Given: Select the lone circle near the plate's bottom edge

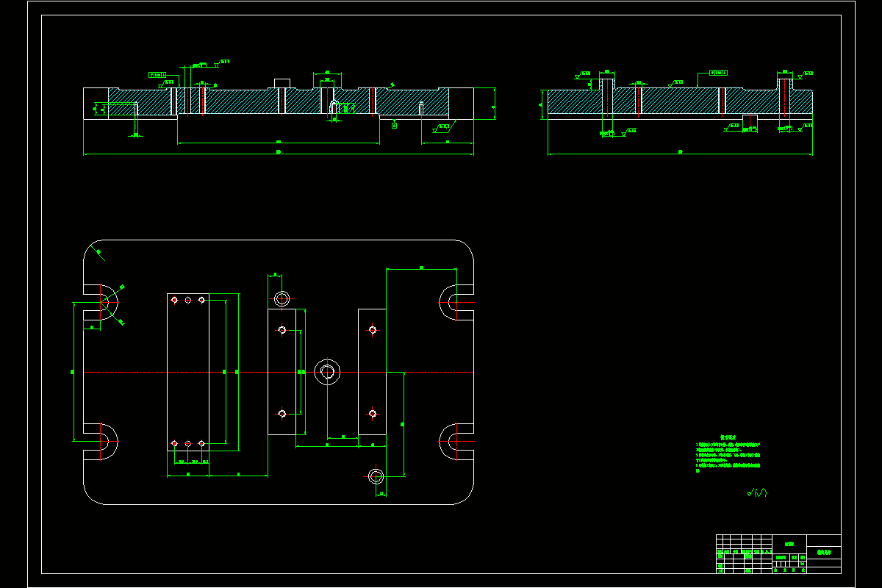Looking at the screenshot, I should click(376, 476).
